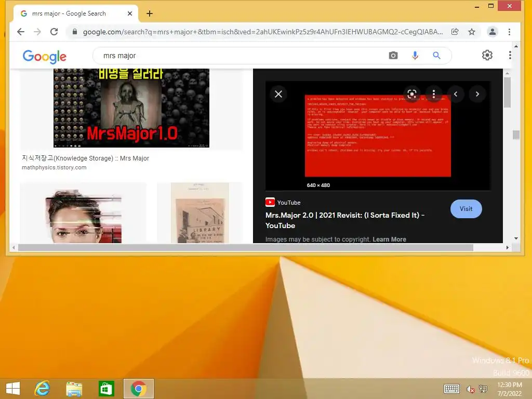
Task: Open the Windows Store taskbar icon
Action: point(106,389)
